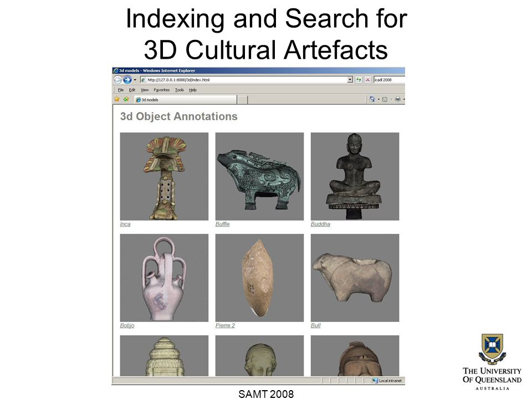The height and width of the screenshot is (399, 532).
Task: Click the Refresh page icon
Action: click(359, 80)
